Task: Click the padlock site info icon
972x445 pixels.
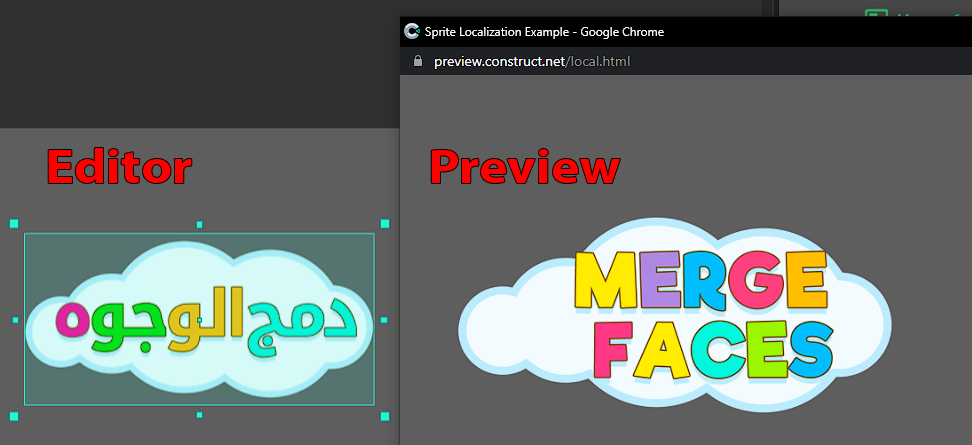Action: (418, 62)
